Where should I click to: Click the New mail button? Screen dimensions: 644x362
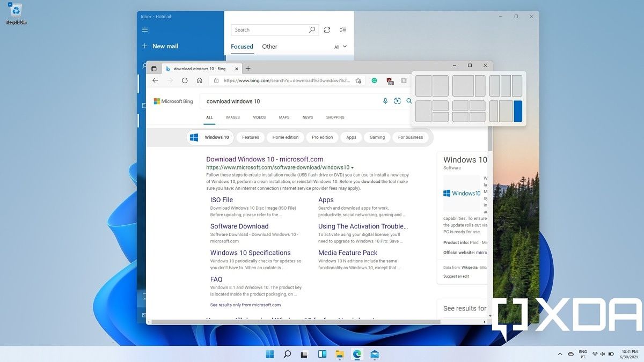pos(160,46)
